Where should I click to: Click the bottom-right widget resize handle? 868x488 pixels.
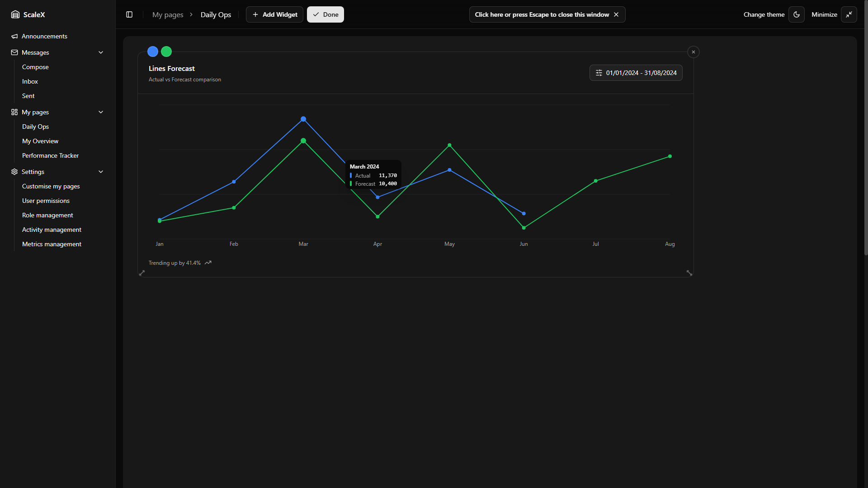tap(689, 273)
